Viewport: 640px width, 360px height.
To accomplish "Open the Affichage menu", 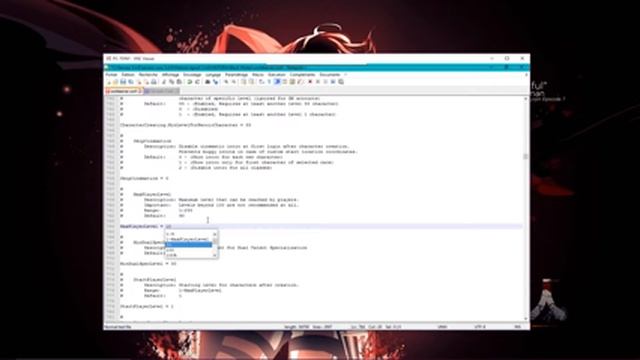I will point(171,75).
